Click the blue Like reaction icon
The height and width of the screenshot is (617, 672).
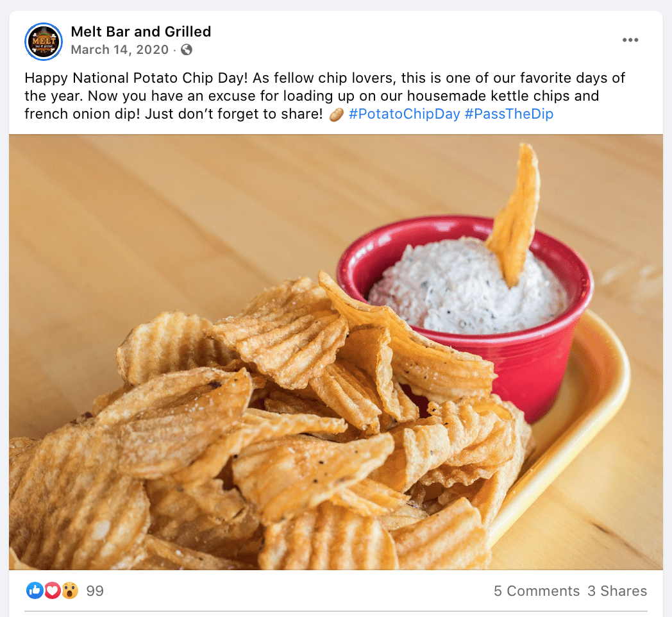[34, 591]
